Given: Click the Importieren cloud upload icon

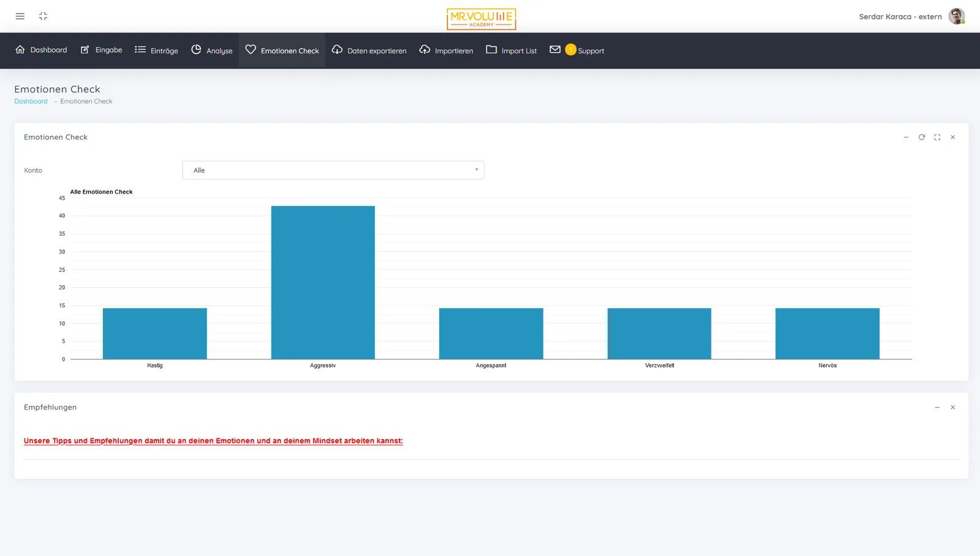Looking at the screenshot, I should (424, 50).
